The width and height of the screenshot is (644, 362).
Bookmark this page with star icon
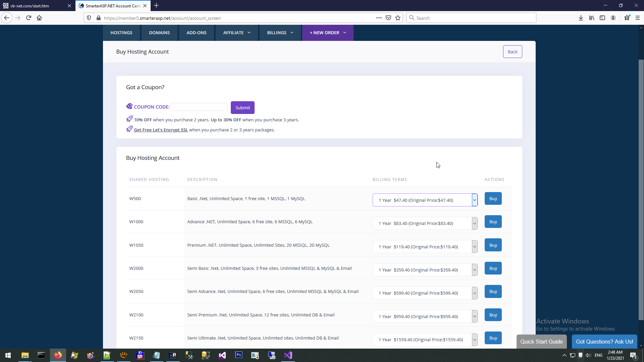point(398,18)
